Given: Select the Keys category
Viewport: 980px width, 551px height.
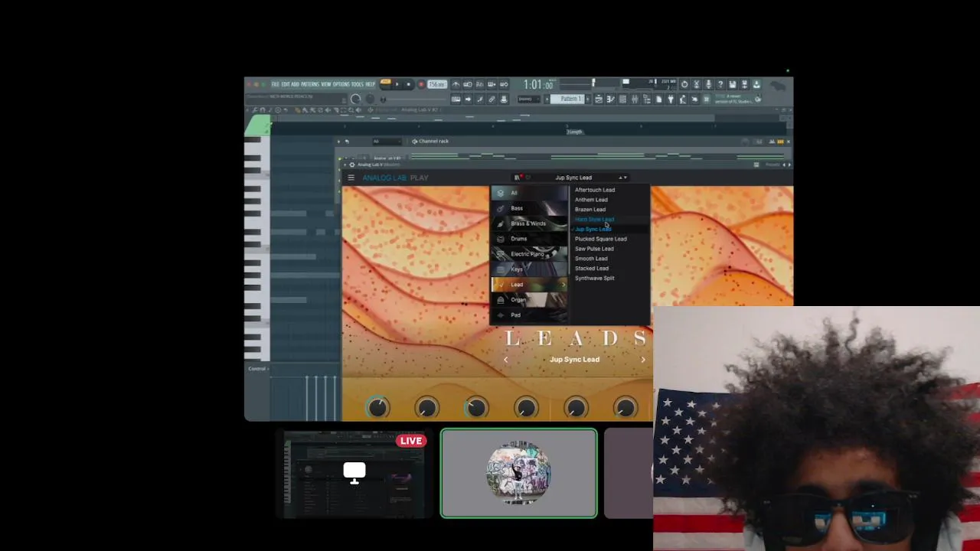Looking at the screenshot, I should point(529,269).
